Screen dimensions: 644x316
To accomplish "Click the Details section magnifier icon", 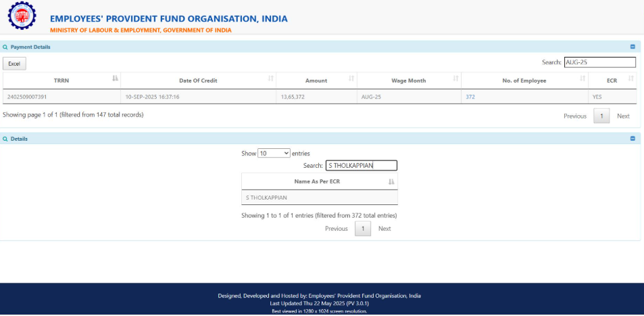I will [x=5, y=139].
